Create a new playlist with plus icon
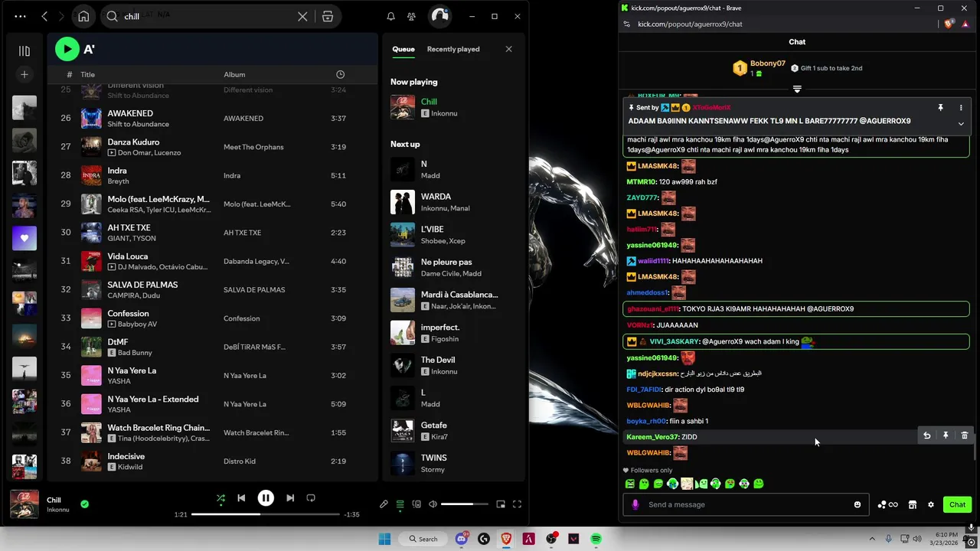 24,74
